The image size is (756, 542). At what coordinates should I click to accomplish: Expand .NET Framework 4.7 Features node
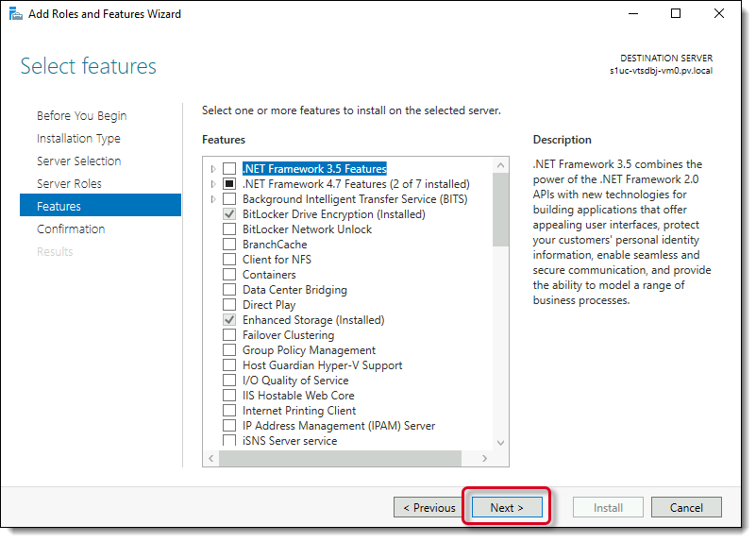(x=213, y=184)
